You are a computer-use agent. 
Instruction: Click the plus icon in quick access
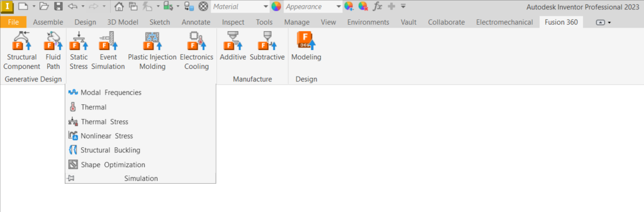click(x=392, y=6)
